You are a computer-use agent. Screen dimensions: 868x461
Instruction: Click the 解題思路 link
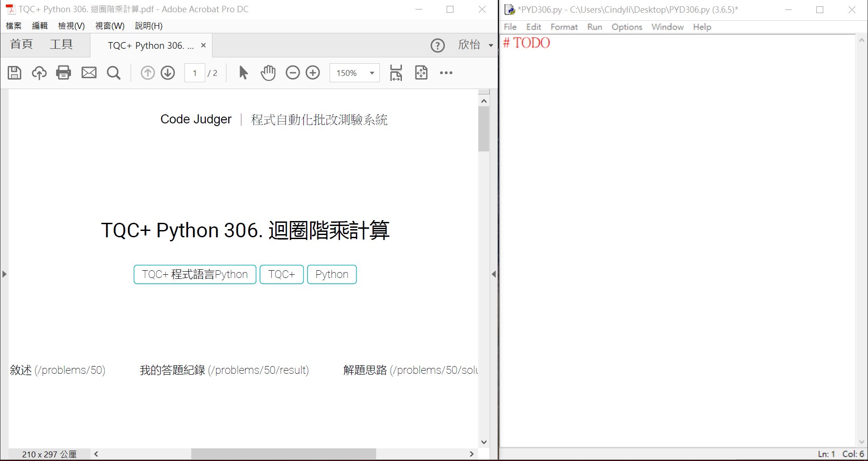pos(410,370)
